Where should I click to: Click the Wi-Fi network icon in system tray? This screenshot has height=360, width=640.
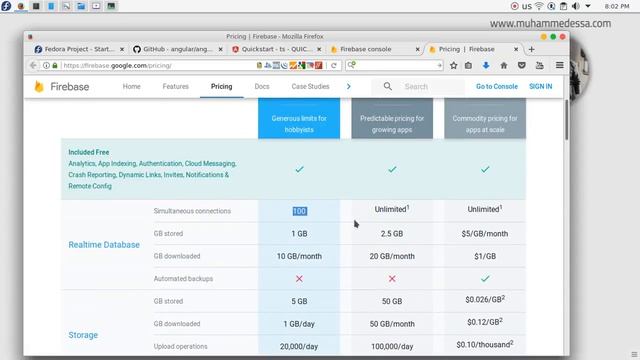point(539,6)
